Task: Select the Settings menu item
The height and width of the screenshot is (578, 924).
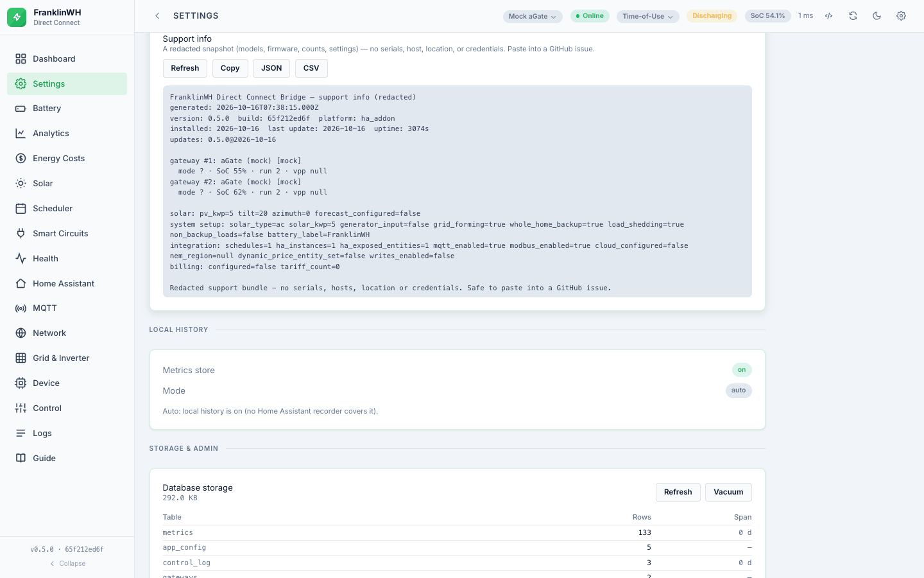Action: (67, 83)
